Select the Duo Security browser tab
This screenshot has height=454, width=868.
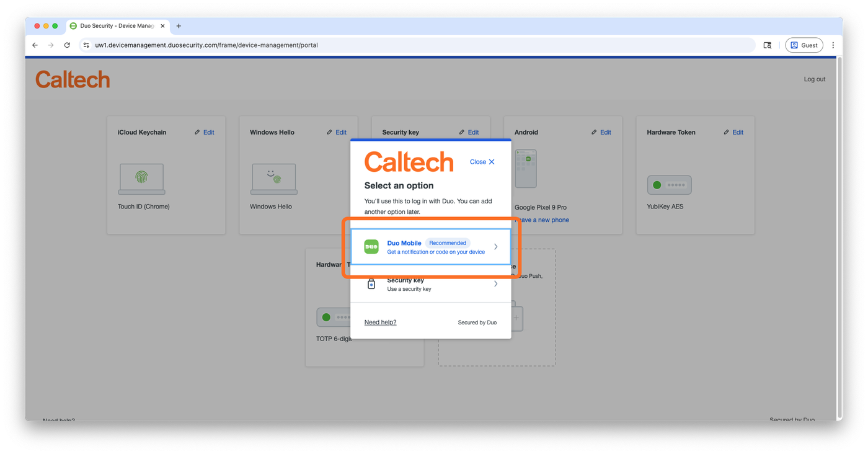click(x=115, y=26)
